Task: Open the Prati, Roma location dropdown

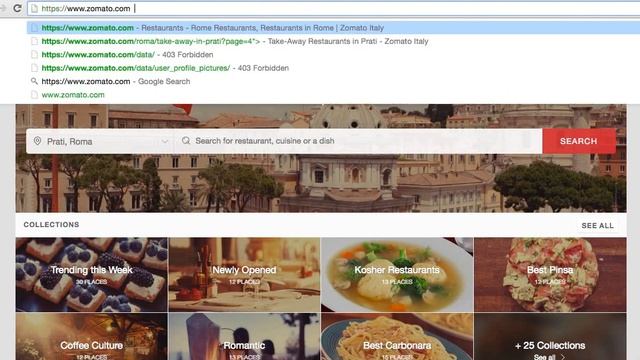Action: [x=100, y=141]
